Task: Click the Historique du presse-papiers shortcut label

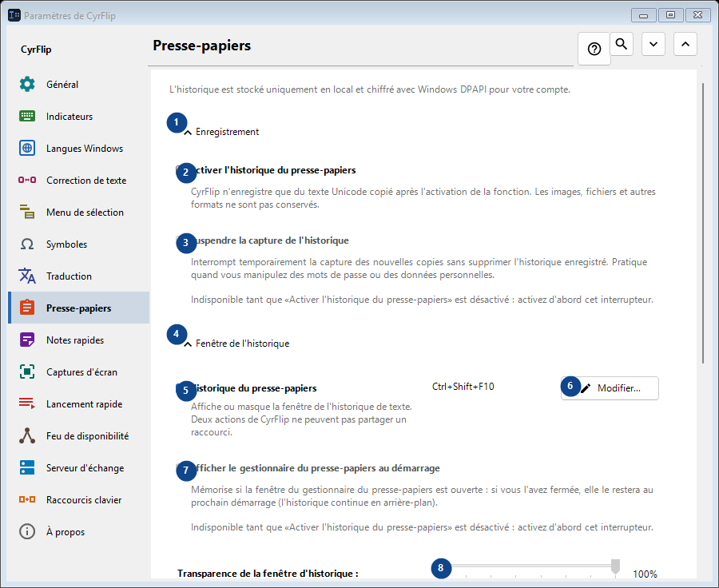Action: [253, 388]
